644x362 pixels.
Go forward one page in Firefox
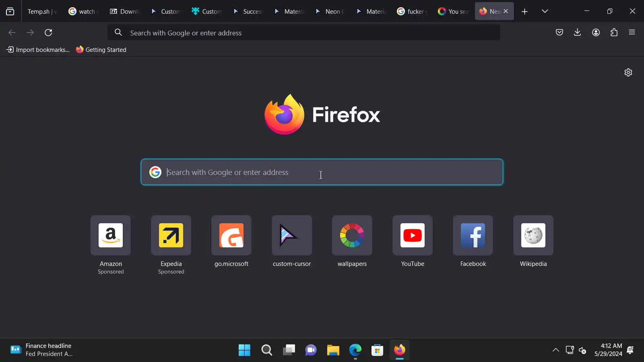click(30, 33)
